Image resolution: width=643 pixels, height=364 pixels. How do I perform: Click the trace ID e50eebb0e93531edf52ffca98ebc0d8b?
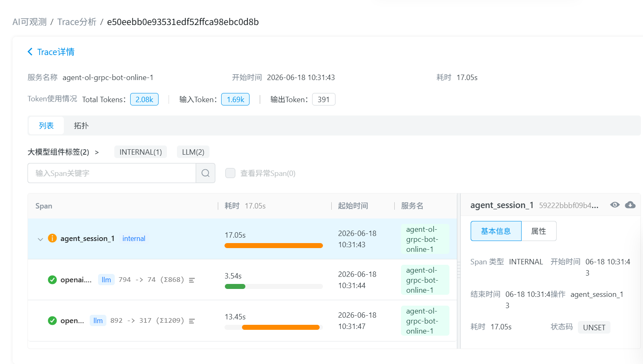183,22
